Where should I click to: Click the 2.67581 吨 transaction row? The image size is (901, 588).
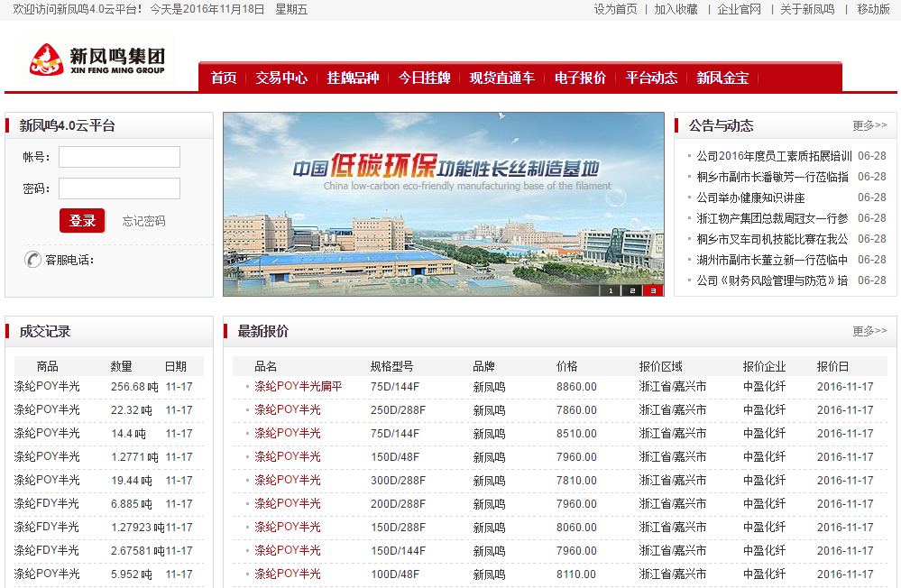(x=108, y=551)
